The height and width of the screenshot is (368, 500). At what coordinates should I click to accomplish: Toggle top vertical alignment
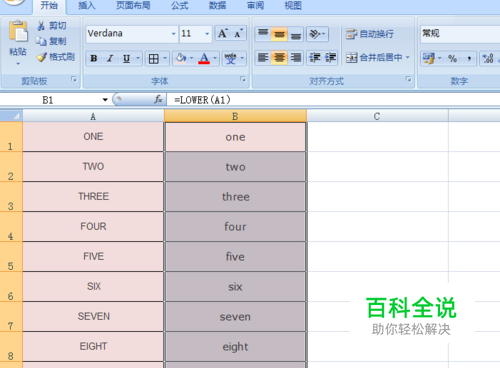[263, 34]
